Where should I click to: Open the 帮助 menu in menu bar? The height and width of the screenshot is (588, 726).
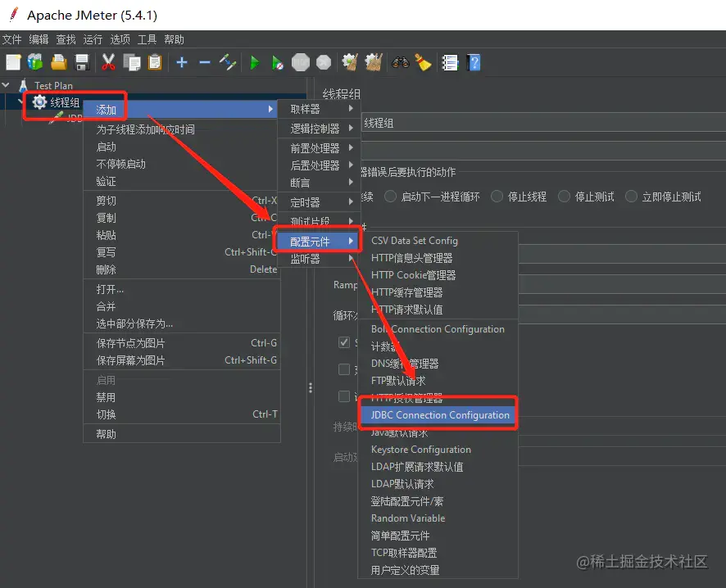tap(174, 39)
